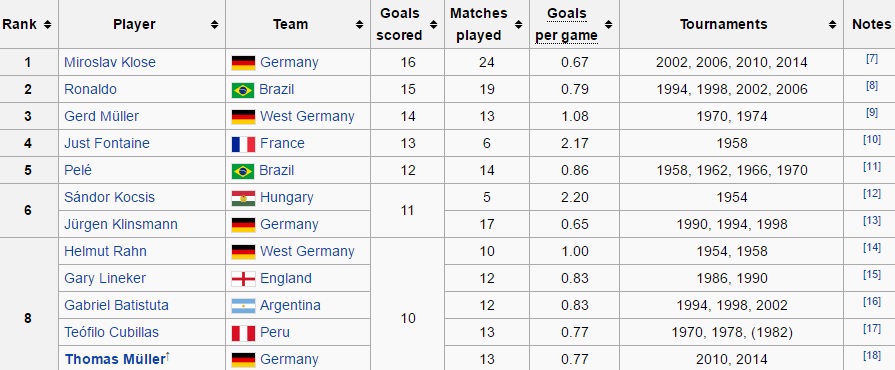Image resolution: width=895 pixels, height=370 pixels.
Task: Sort by Goals per game arrows
Action: tap(608, 25)
